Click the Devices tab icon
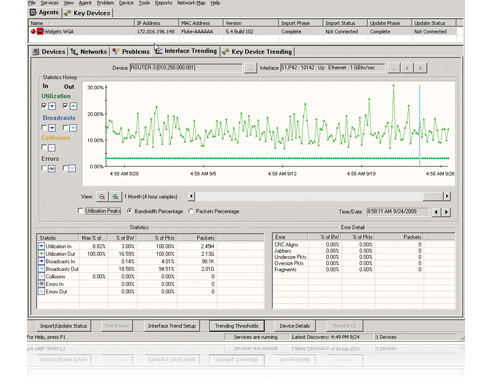The width and height of the screenshot is (488, 385). [x=36, y=52]
